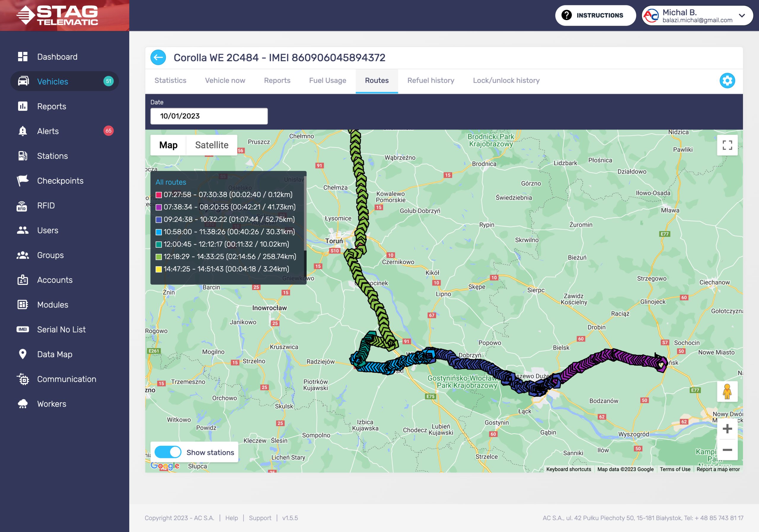
Task: Open settings with the blue gear icon
Action: tap(727, 81)
